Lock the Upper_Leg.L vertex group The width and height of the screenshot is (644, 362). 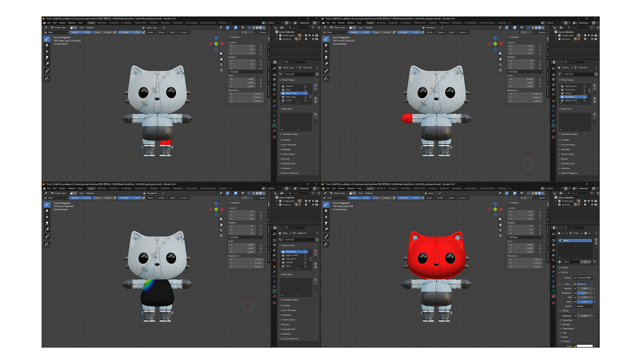pos(305,93)
